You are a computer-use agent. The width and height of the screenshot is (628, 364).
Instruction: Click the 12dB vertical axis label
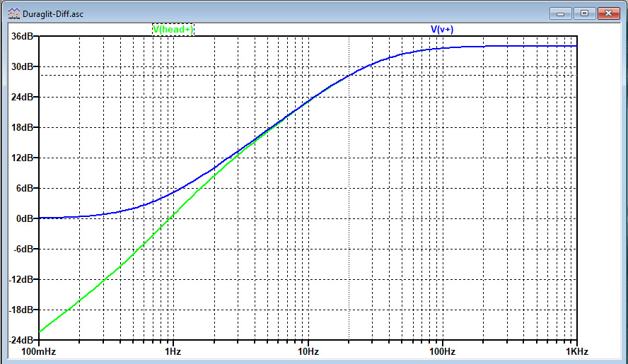pos(23,158)
